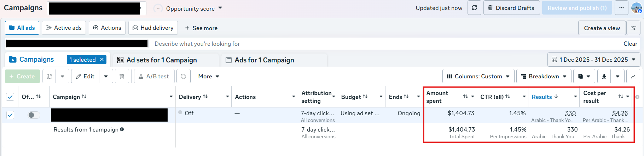The image size is (644, 156).
Task: Open the charts panel icon
Action: 633,76
